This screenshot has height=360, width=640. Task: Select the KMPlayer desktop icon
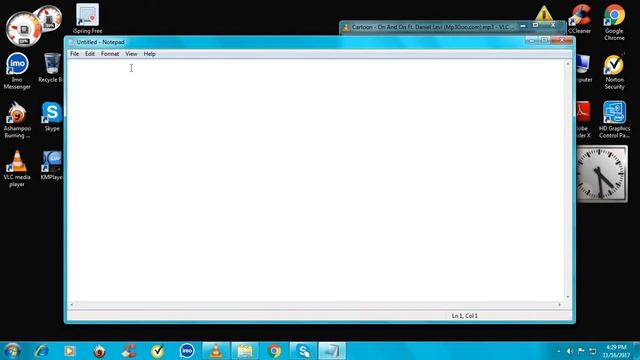(x=51, y=165)
